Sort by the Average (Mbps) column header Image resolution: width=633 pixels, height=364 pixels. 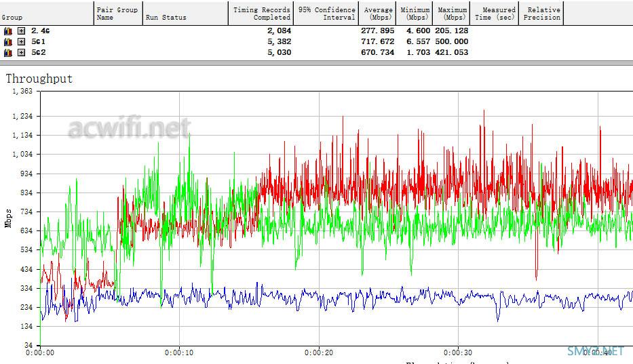coord(377,14)
